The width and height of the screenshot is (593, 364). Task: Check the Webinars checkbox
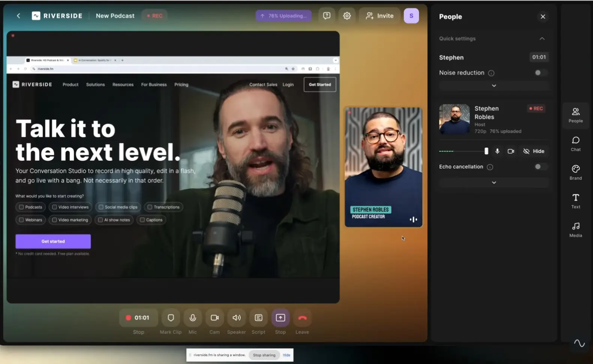point(21,220)
